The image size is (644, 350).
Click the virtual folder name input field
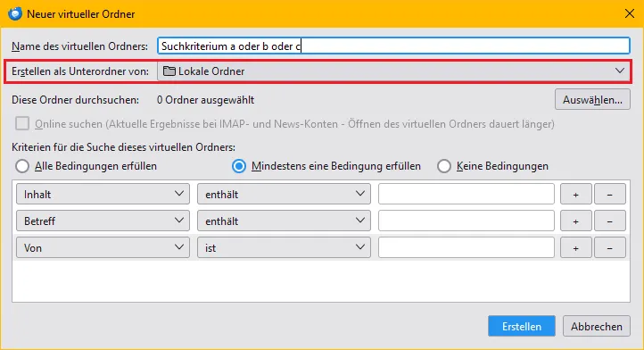coord(393,46)
